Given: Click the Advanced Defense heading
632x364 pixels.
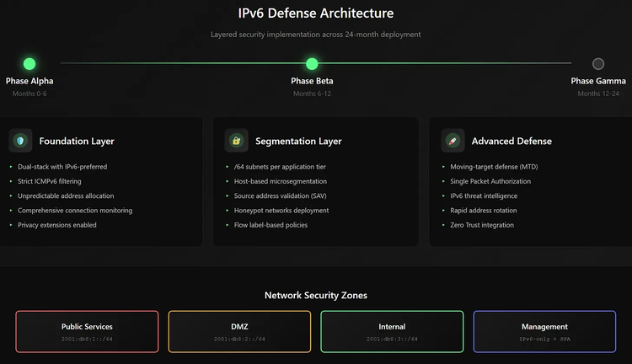Looking at the screenshot, I should tap(511, 142).
